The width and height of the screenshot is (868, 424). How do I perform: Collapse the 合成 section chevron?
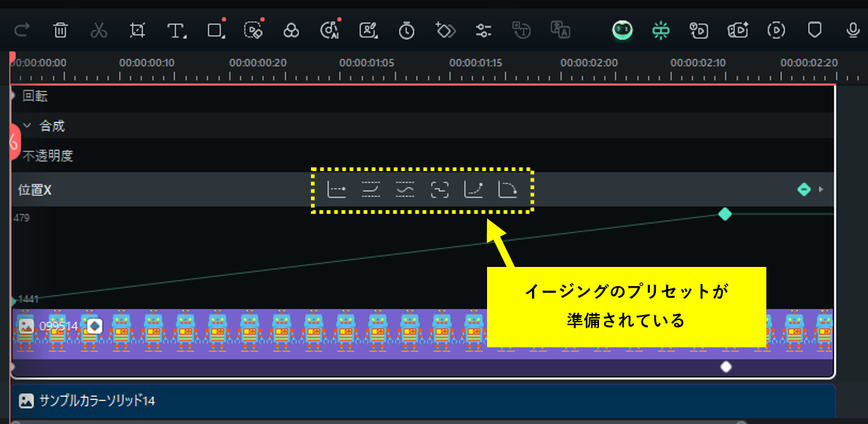click(x=27, y=126)
